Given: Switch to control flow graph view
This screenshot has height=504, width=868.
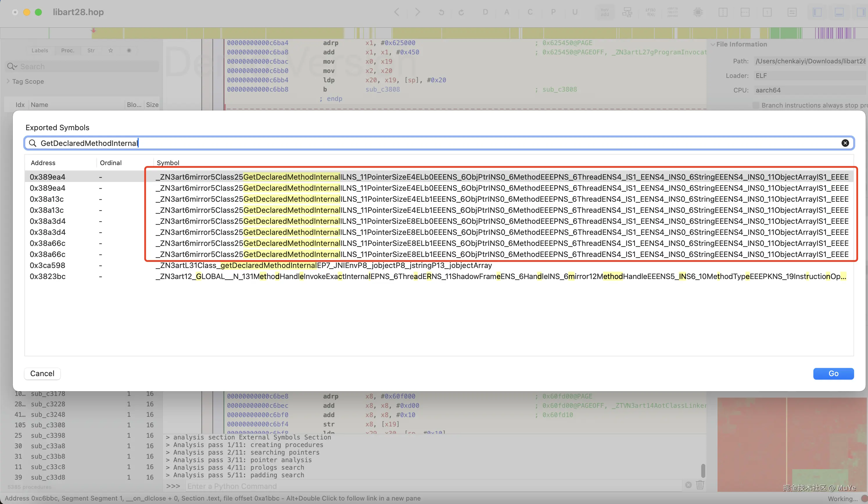Looking at the screenshot, I should (x=627, y=12).
